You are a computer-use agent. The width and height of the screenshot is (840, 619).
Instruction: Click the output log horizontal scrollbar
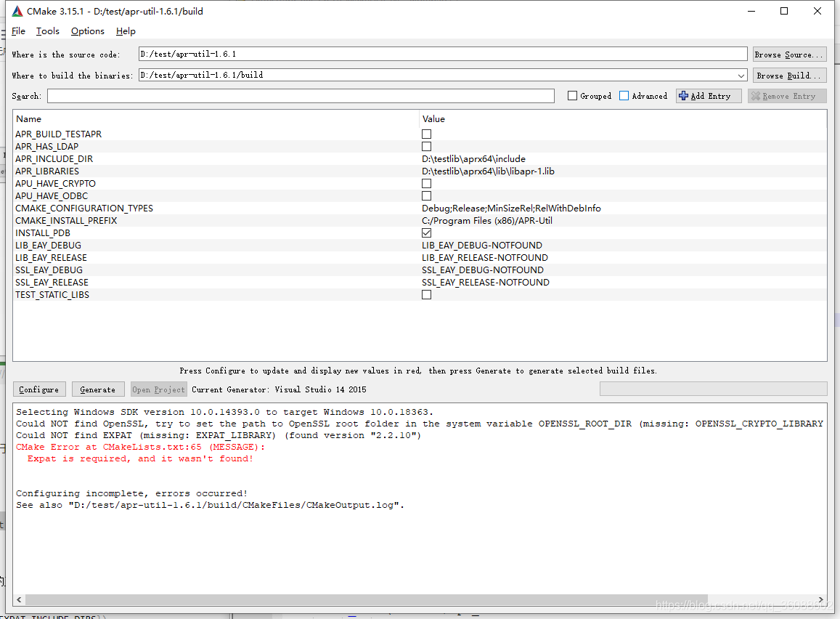point(367,599)
